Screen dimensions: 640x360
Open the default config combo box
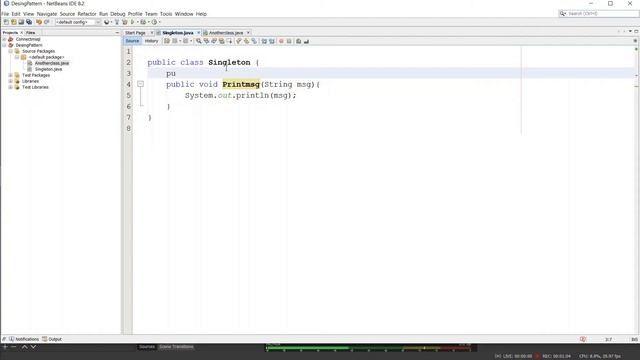click(78, 22)
